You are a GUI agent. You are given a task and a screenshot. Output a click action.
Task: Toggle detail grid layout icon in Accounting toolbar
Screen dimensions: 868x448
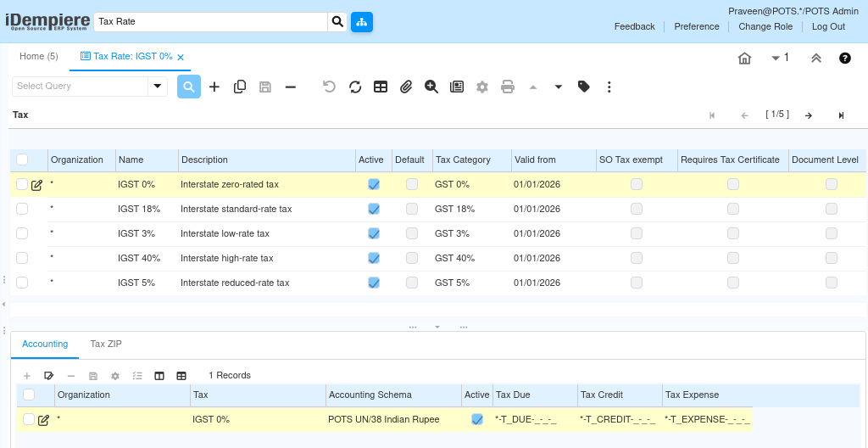click(181, 376)
